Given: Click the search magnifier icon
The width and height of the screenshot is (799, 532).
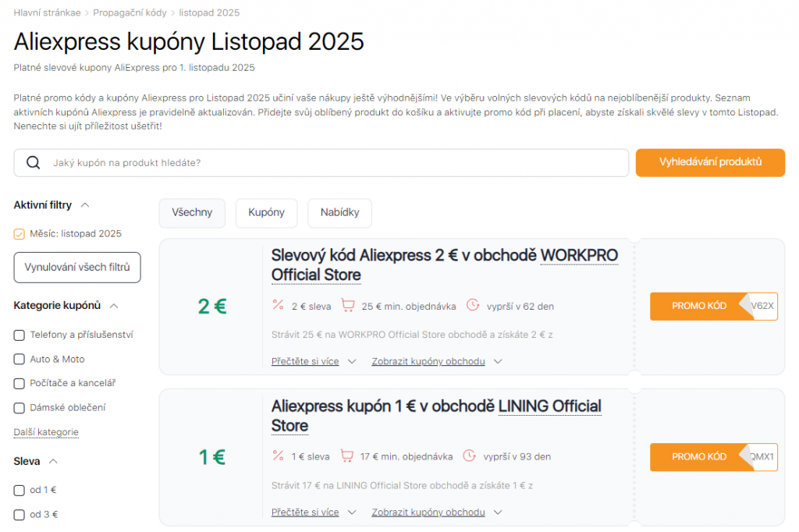Looking at the screenshot, I should [x=33, y=163].
